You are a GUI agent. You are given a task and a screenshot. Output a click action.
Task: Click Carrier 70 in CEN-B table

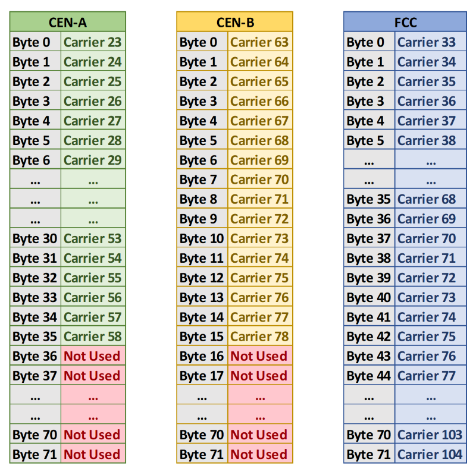pos(259,180)
